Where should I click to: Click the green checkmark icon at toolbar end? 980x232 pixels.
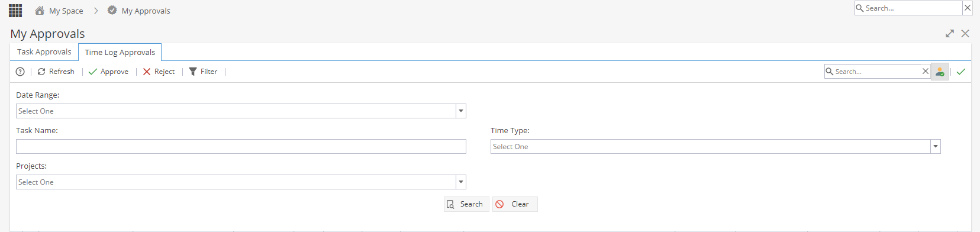[x=961, y=72]
